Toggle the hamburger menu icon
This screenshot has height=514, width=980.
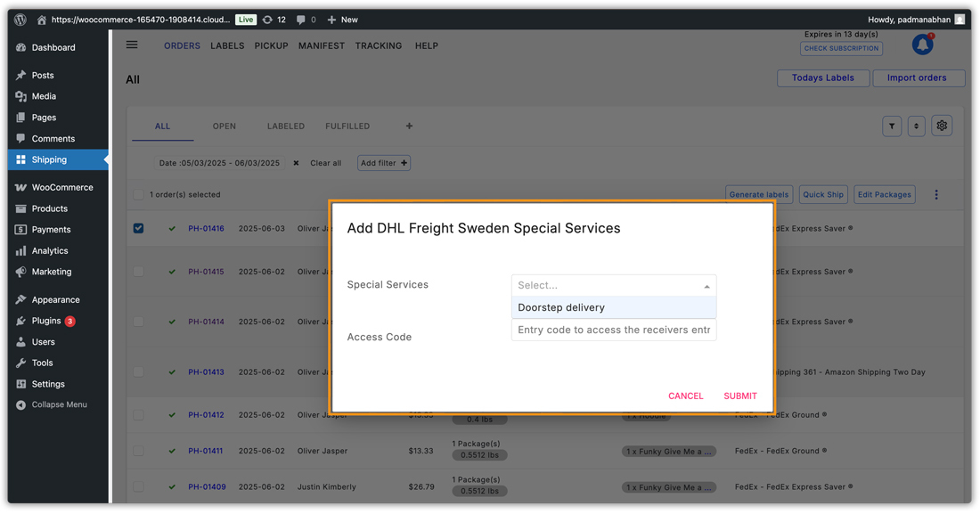click(x=132, y=45)
